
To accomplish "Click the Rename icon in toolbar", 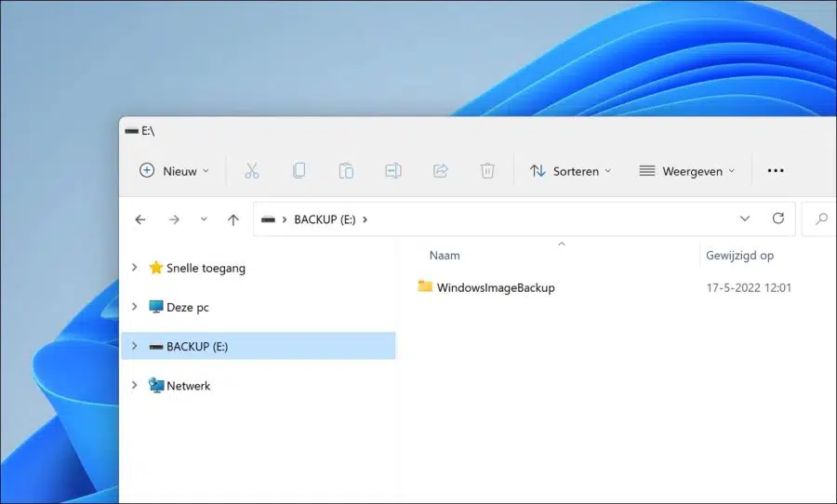I will click(x=393, y=171).
